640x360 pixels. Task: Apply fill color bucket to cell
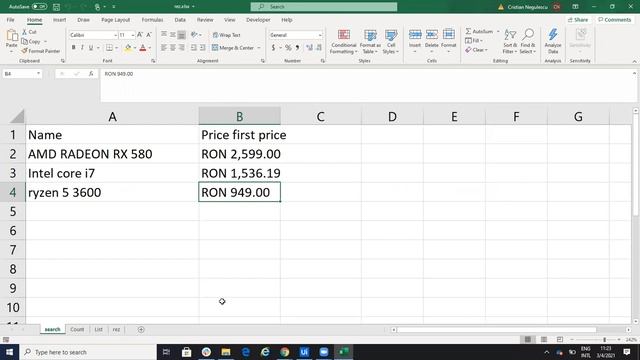click(x=128, y=48)
